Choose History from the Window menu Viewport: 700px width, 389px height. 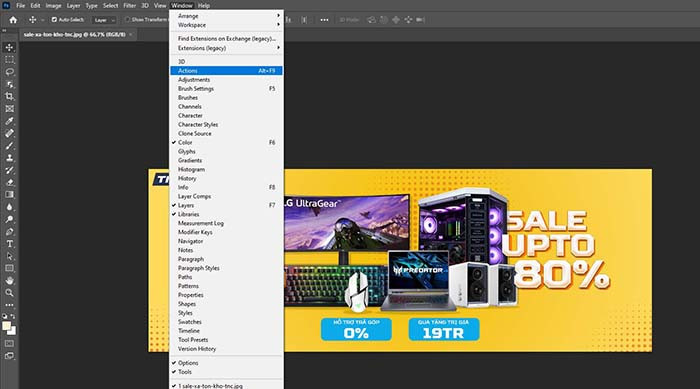pyautogui.click(x=226, y=178)
